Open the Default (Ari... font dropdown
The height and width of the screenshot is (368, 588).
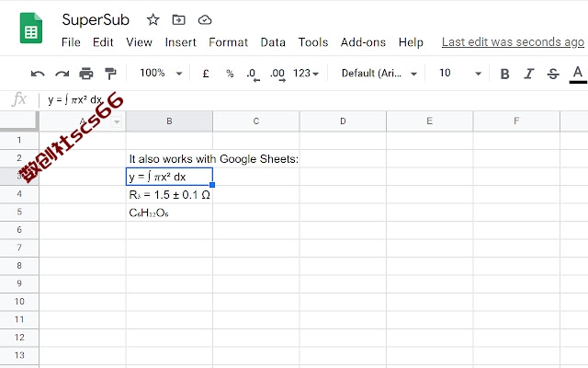[379, 74]
